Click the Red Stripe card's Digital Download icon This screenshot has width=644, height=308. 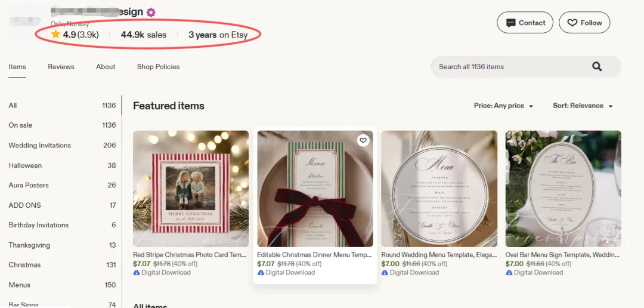[x=137, y=273]
